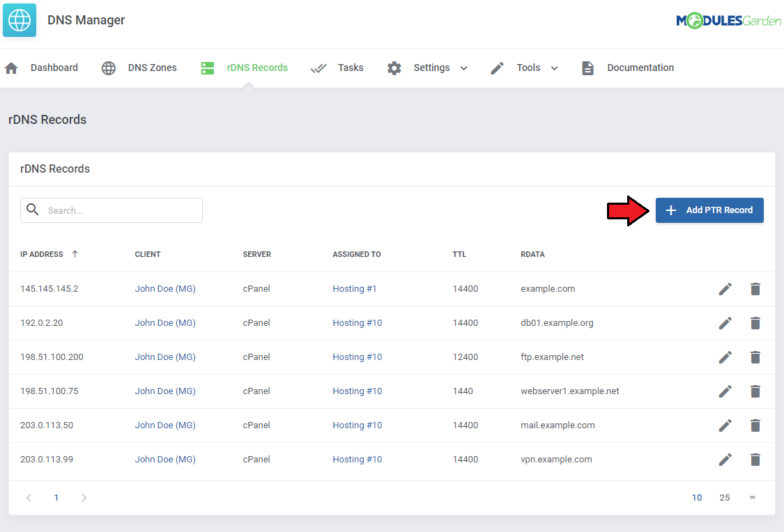The height and width of the screenshot is (532, 784).
Task: Open the Dashboard menu item
Action: click(54, 68)
